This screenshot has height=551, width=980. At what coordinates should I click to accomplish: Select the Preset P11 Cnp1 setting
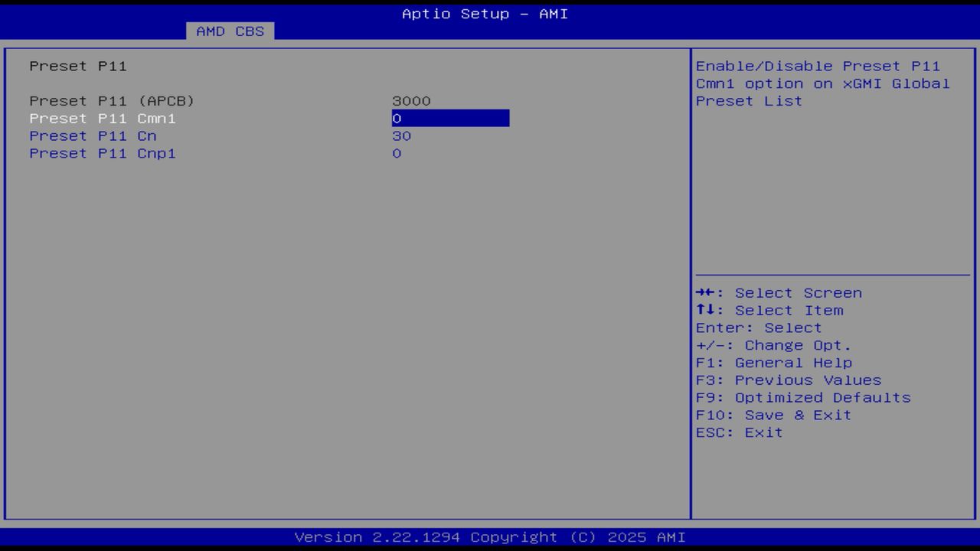[102, 153]
